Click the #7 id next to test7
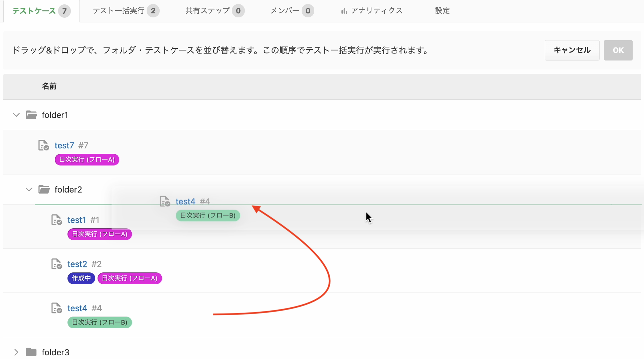This screenshot has width=644, height=359. [x=83, y=145]
